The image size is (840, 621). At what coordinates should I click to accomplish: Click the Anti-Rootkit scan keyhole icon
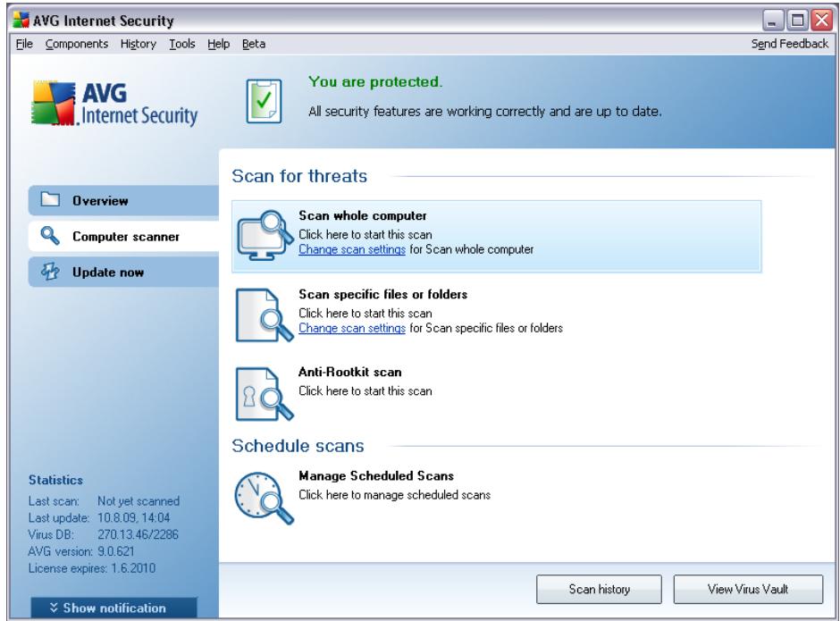click(265, 393)
